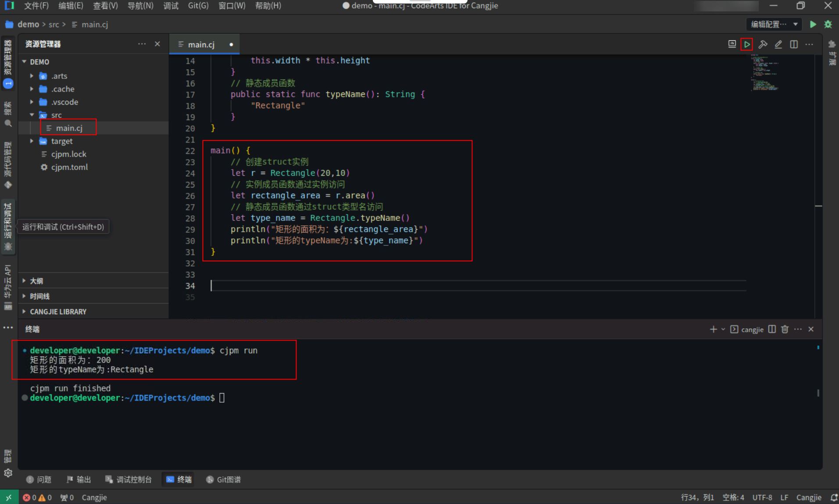Screen dimensions: 839x504
Task: Expand the .vscode folder
Action: 32,102
